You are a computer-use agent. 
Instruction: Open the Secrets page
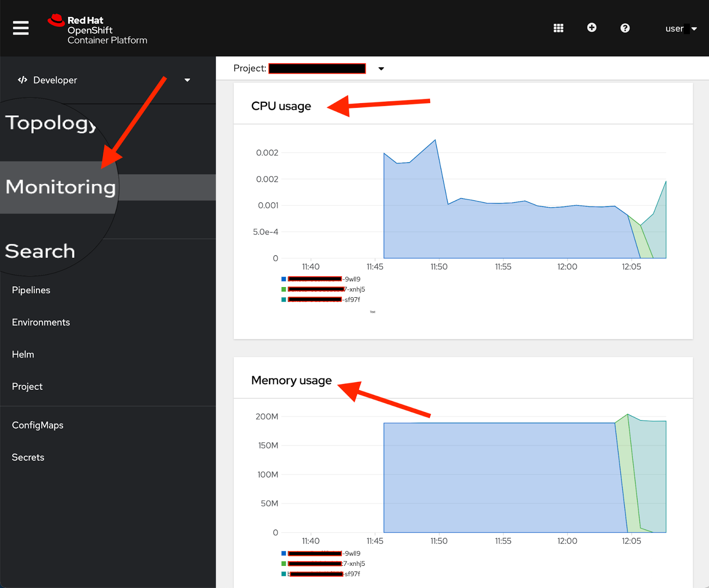point(27,457)
